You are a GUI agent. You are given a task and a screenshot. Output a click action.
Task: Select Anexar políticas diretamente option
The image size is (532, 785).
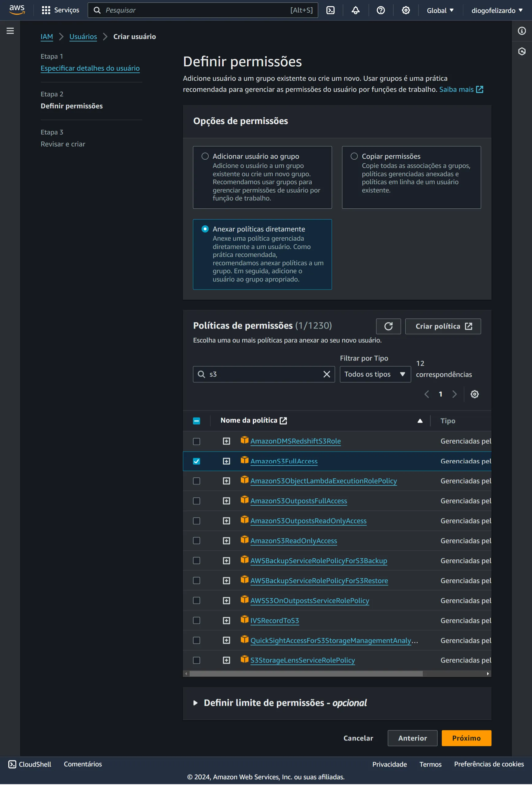[205, 229]
